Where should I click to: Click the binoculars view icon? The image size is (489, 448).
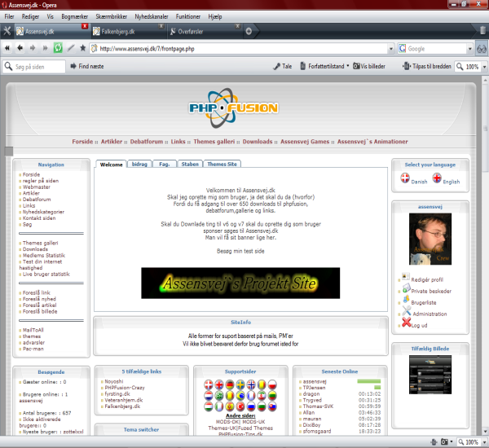[482, 49]
